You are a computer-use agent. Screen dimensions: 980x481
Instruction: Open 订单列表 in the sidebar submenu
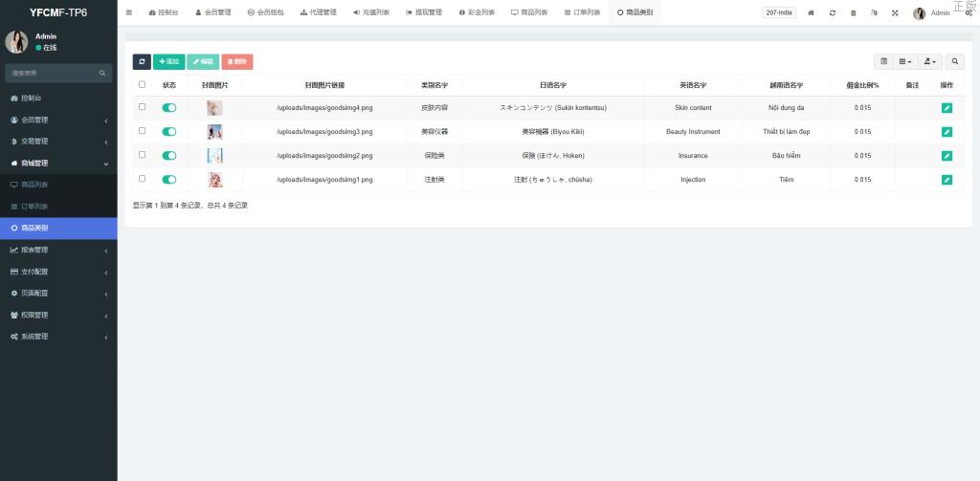pos(58,207)
